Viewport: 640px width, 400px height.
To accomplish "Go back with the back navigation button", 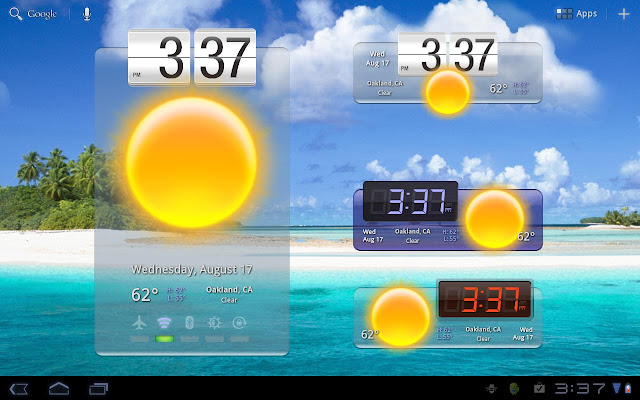I will coord(19,389).
